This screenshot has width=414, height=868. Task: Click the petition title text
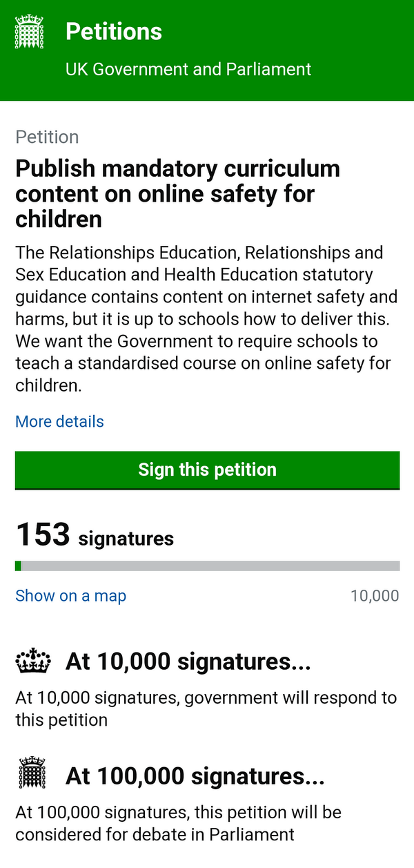click(x=177, y=193)
